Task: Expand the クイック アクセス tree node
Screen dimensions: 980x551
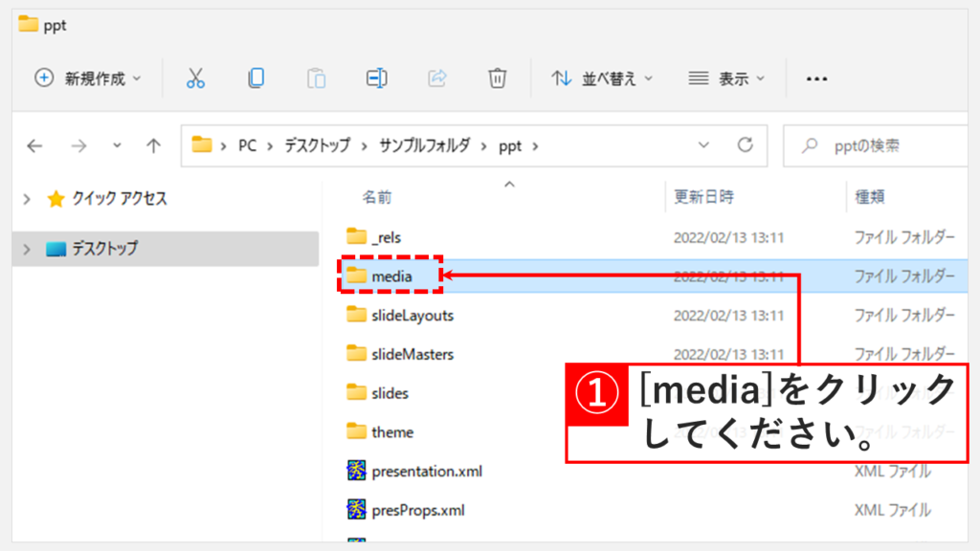Action: [x=27, y=199]
